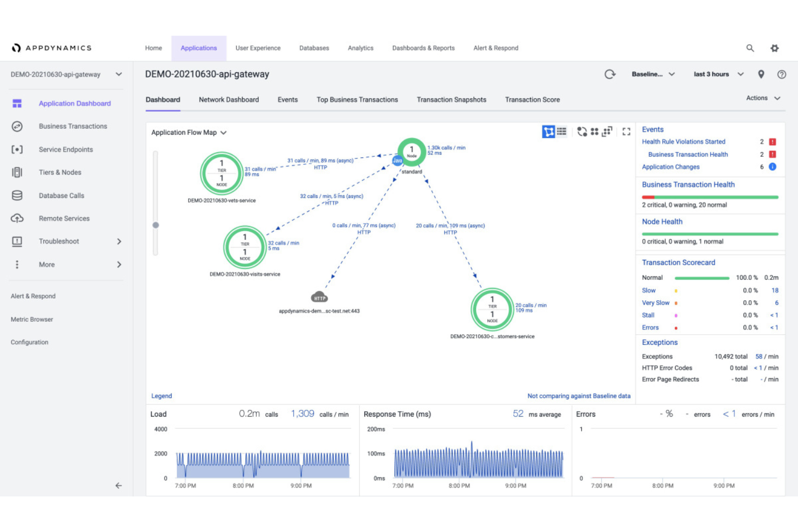Open Health Rule Violations Started link
This screenshot has width=798, height=532.
click(x=683, y=142)
